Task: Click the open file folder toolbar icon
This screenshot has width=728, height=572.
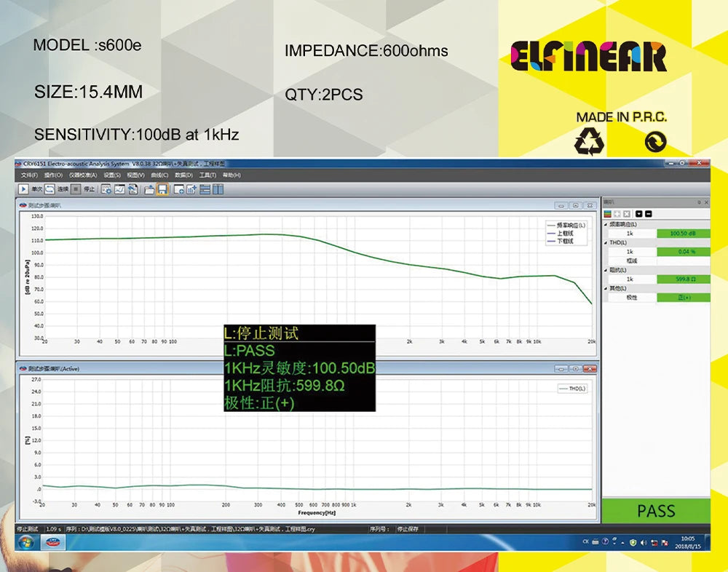Action: 149,189
